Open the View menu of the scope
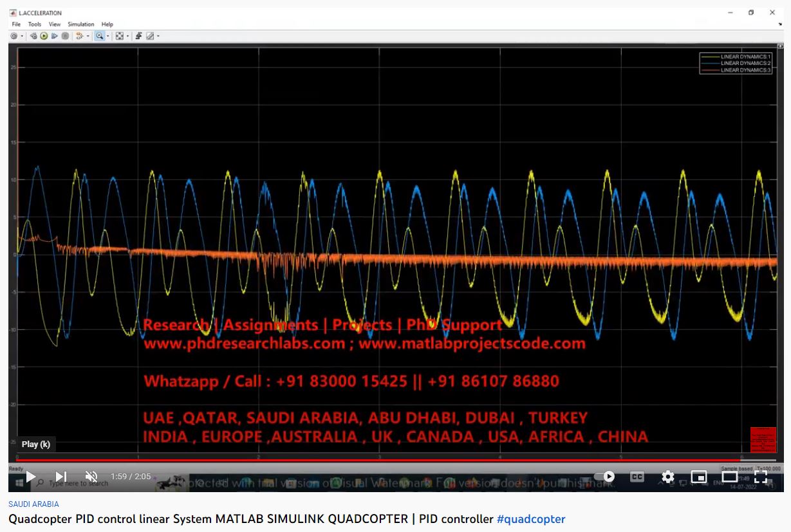Viewport: 791px width, 532px height. [x=55, y=24]
